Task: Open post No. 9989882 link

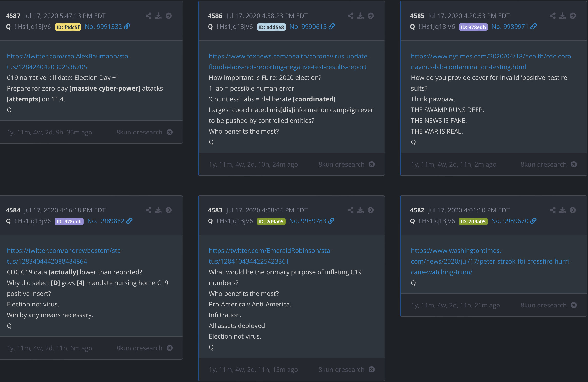Action: (x=106, y=221)
